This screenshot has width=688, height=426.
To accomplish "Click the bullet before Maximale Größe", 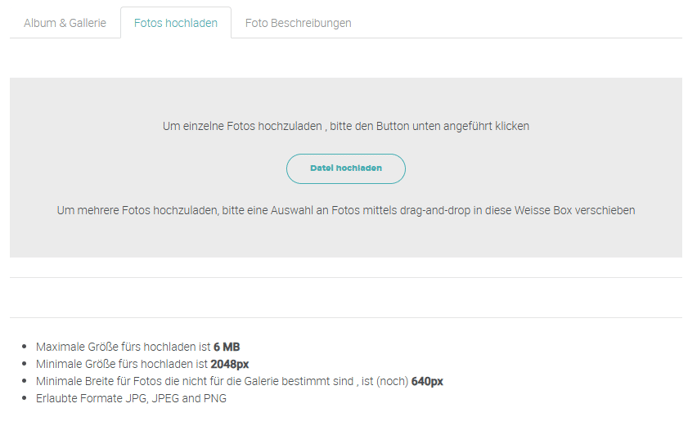I will point(24,347).
